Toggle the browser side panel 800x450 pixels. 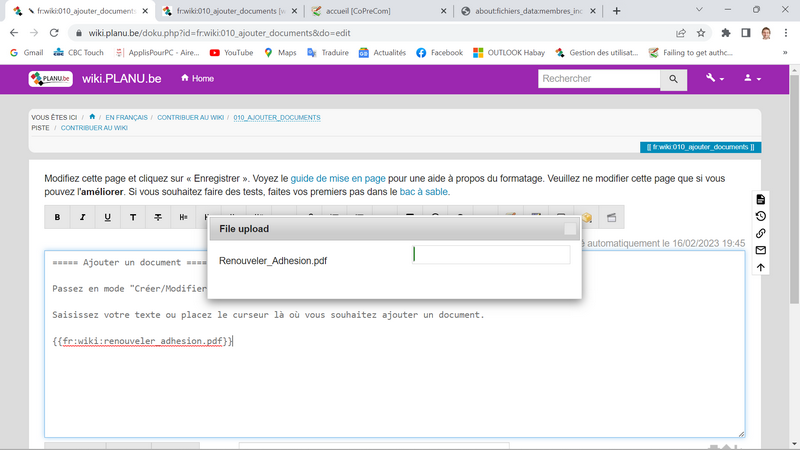(x=745, y=32)
